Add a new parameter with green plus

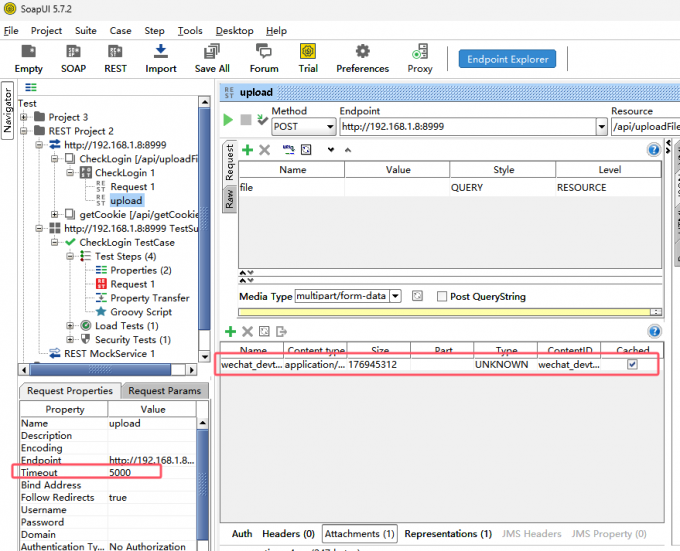coord(247,150)
